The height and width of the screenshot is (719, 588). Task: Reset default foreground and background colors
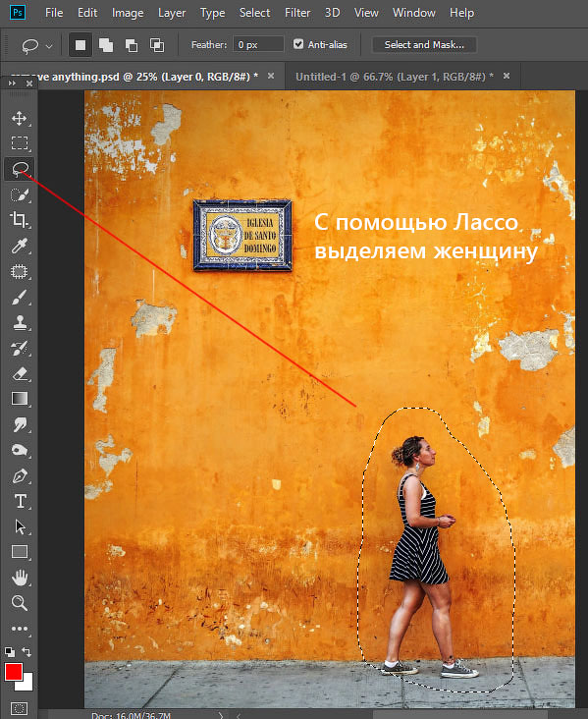pyautogui.click(x=10, y=651)
